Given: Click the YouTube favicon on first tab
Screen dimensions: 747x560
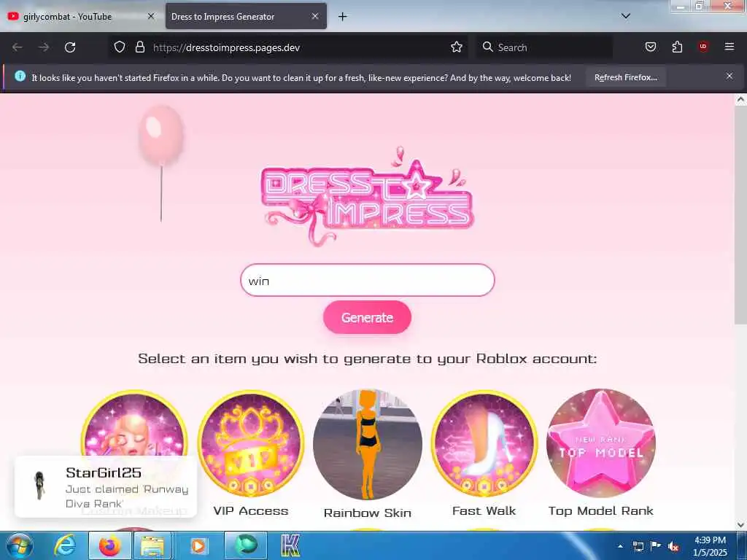Looking at the screenshot, I should pos(13,16).
